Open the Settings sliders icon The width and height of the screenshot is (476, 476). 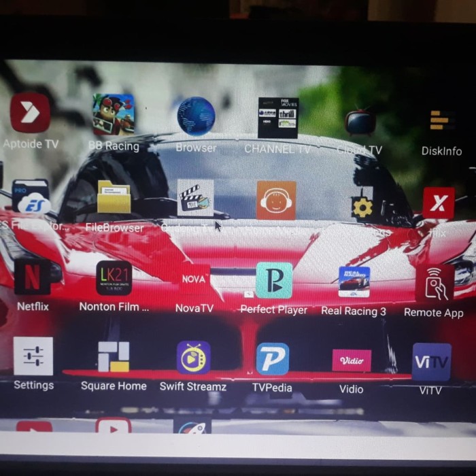[33, 356]
